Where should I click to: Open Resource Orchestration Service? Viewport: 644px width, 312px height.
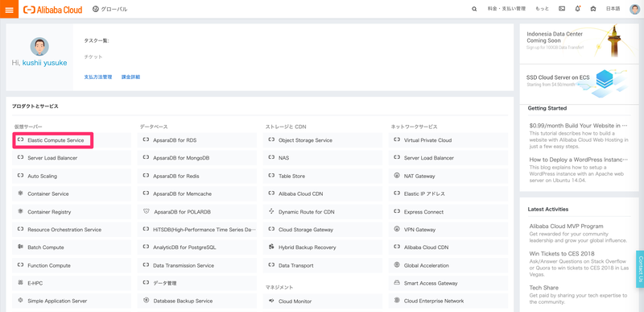(72, 230)
